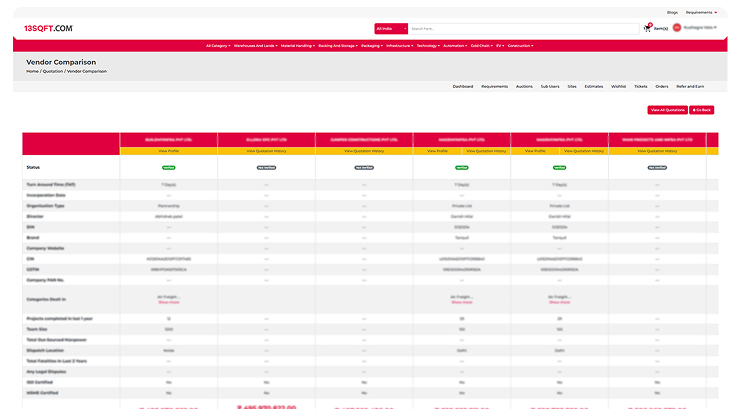The image size is (740, 416).
Task: Expand Material Handling menu
Action: pyautogui.click(x=298, y=46)
